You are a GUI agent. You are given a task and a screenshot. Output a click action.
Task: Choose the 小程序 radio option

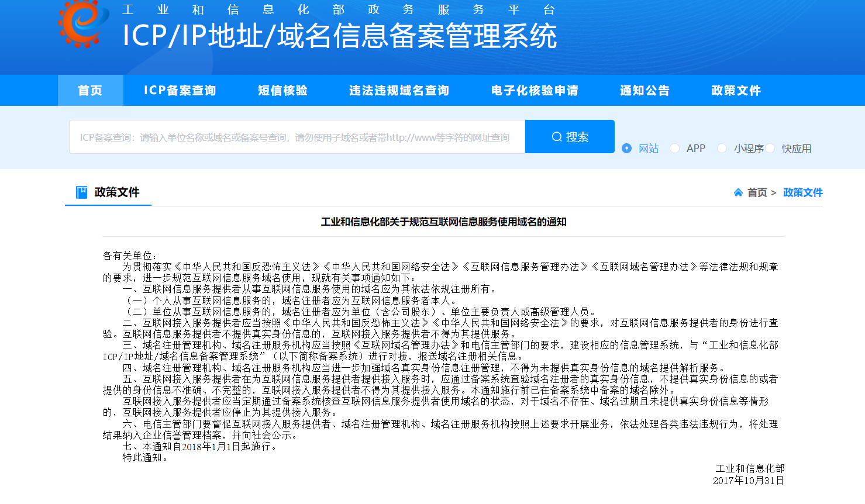pos(722,149)
